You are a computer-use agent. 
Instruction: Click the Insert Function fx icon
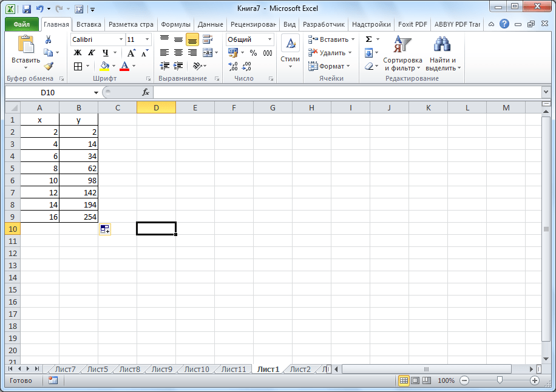click(146, 92)
